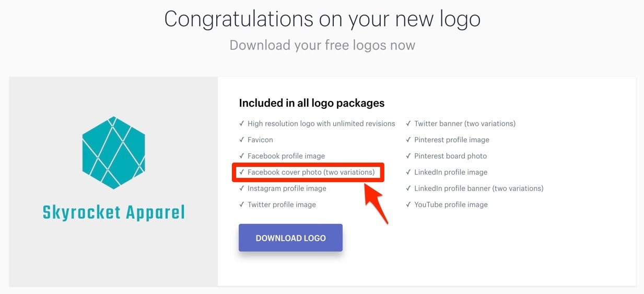
Task: Select the Twitter profile image entry
Action: tap(282, 205)
